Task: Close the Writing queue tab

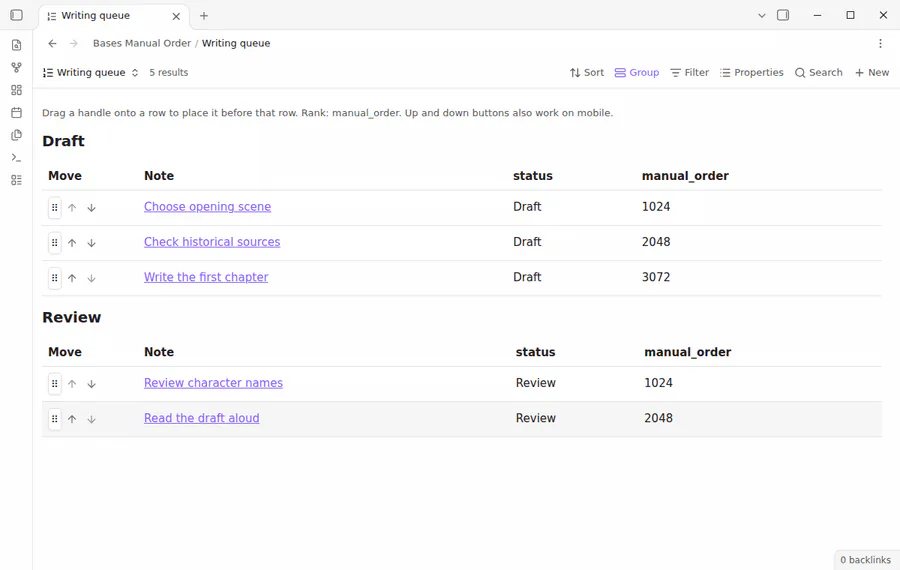Action: tap(176, 16)
